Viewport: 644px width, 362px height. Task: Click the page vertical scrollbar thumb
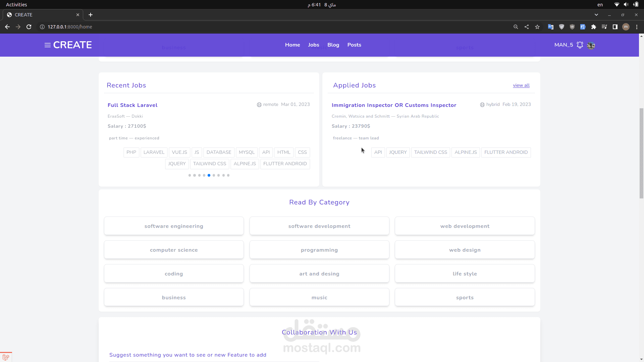coord(641,153)
